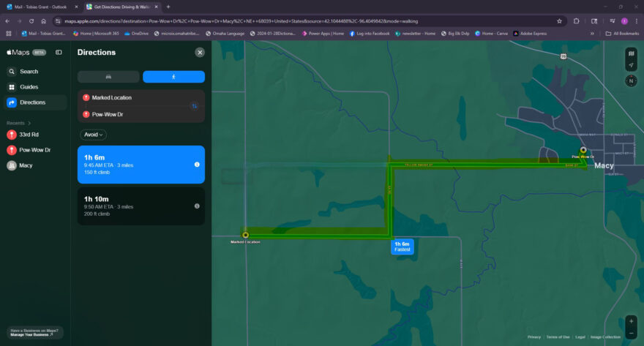This screenshot has width=644, height=346.
Task: View site information icon in address bar
Action: [x=58, y=21]
